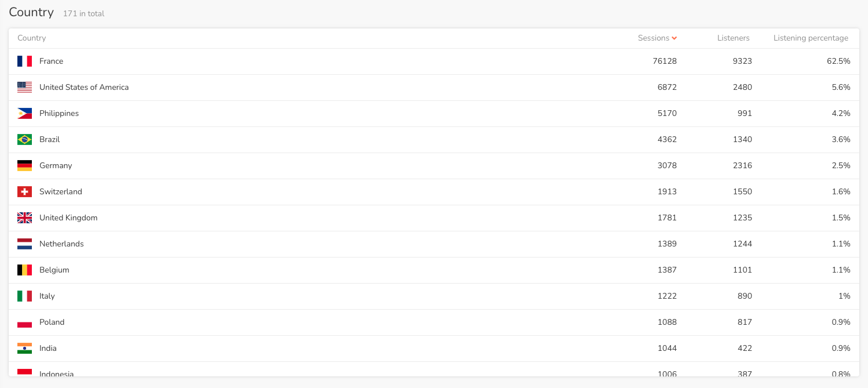Sort by the Country column header
Image resolution: width=868 pixels, height=388 pixels.
31,38
